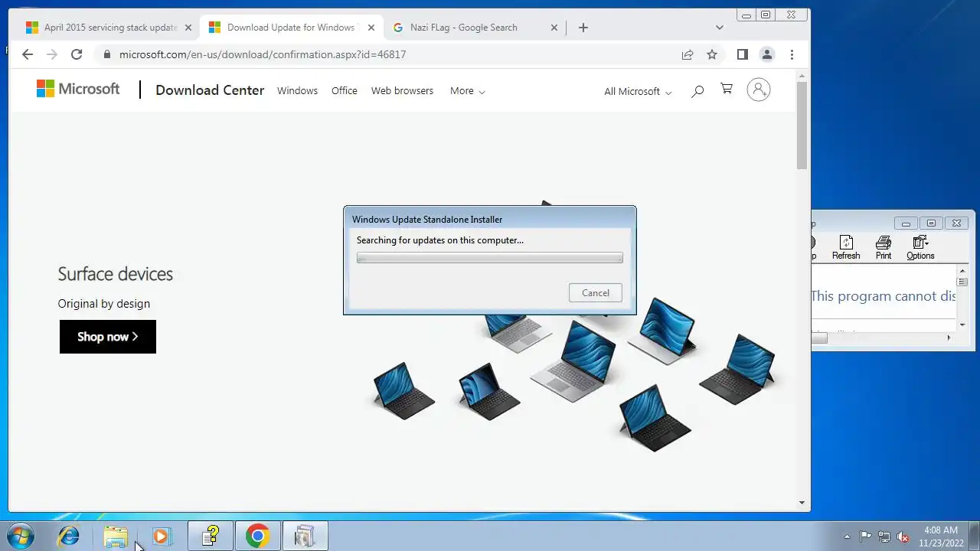Click the Surface devices heading
The width and height of the screenshot is (980, 551).
tap(116, 274)
